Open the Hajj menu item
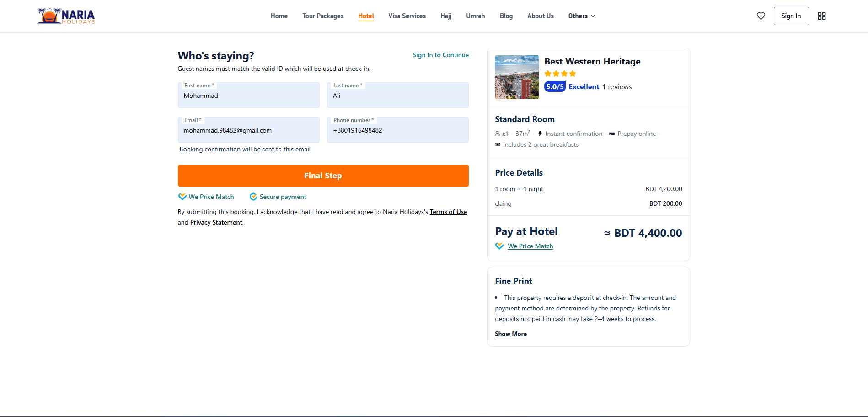868x417 pixels. click(x=446, y=16)
